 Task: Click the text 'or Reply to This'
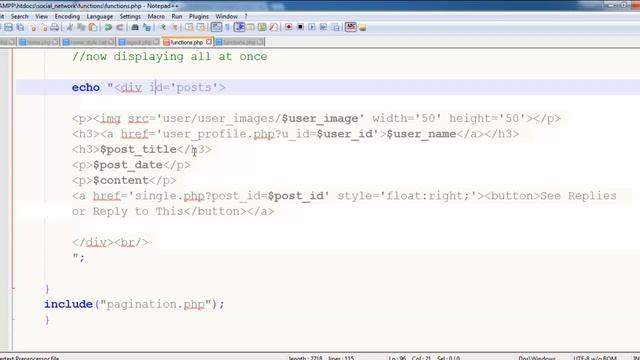128,211
